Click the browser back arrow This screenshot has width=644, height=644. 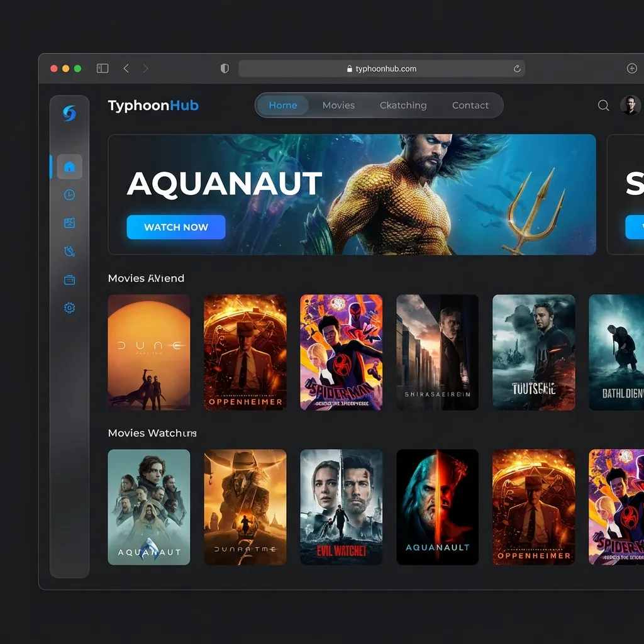point(126,69)
